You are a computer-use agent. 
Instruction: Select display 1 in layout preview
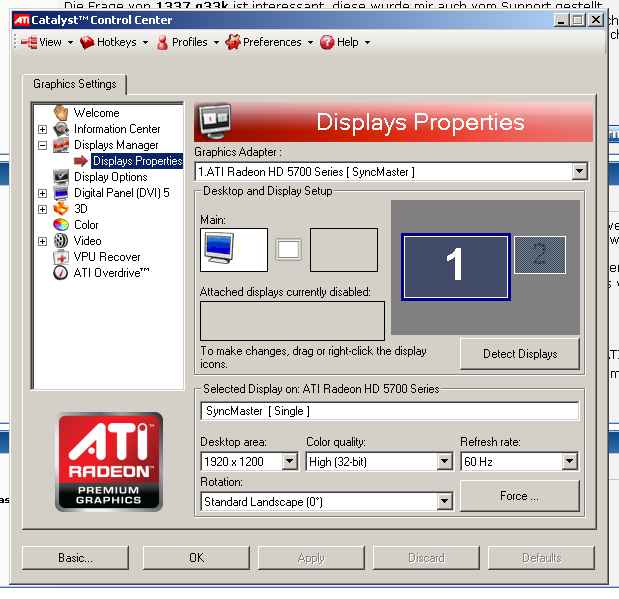(456, 267)
